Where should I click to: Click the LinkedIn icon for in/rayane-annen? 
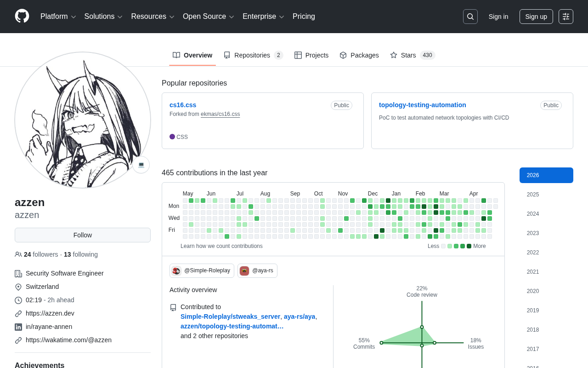click(x=18, y=327)
